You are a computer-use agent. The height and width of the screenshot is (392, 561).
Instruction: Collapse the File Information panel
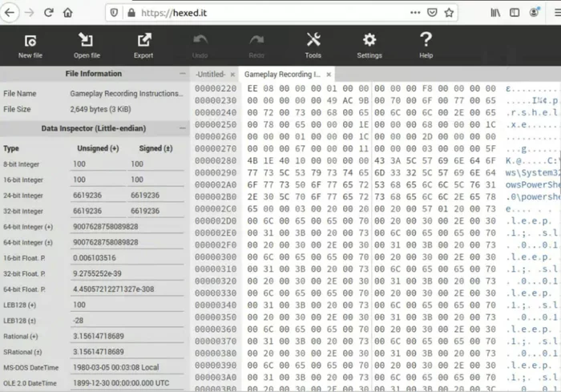(183, 74)
